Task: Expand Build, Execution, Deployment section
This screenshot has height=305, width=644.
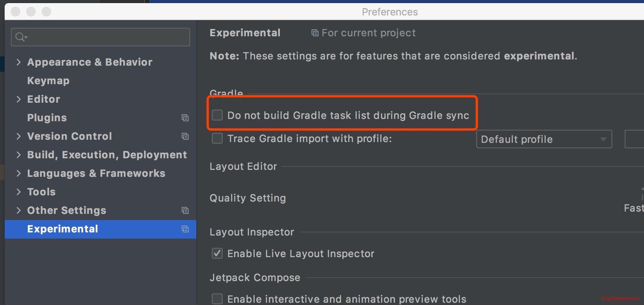Action: [19, 155]
